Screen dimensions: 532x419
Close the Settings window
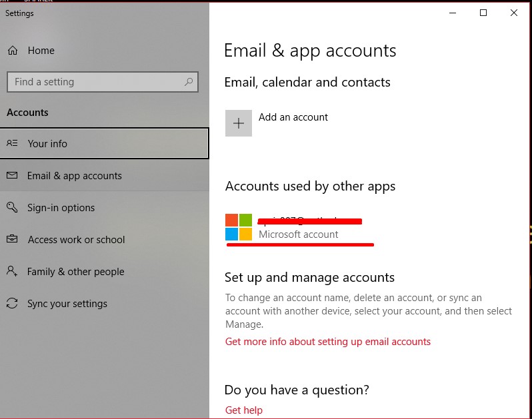514,13
